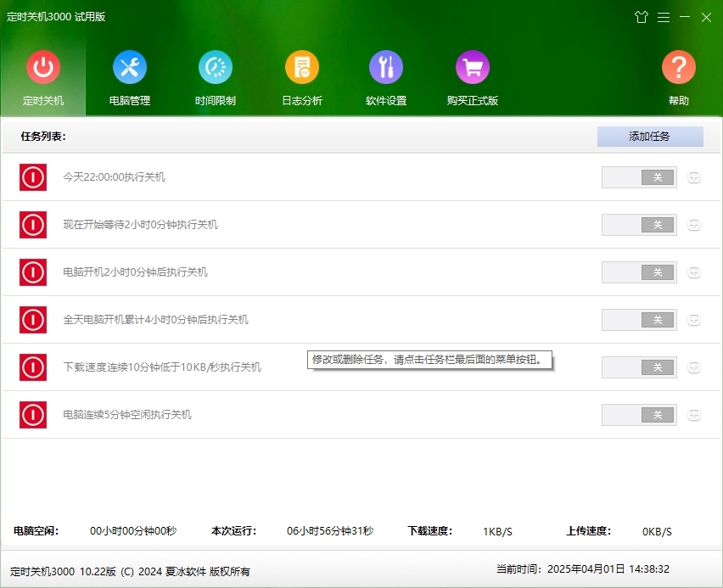Open menu button for 电脑连续5分钟空闲 task

click(694, 415)
